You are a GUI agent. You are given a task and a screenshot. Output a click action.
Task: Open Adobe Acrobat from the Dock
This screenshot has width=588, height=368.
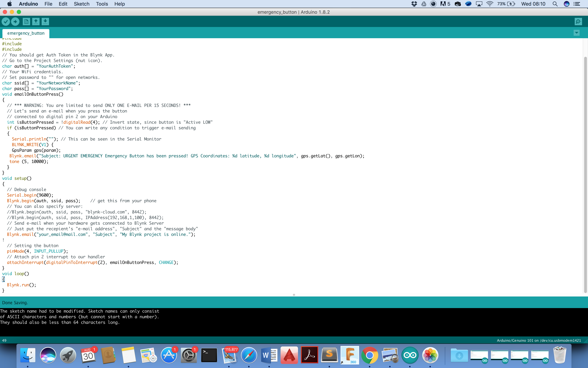(309, 355)
